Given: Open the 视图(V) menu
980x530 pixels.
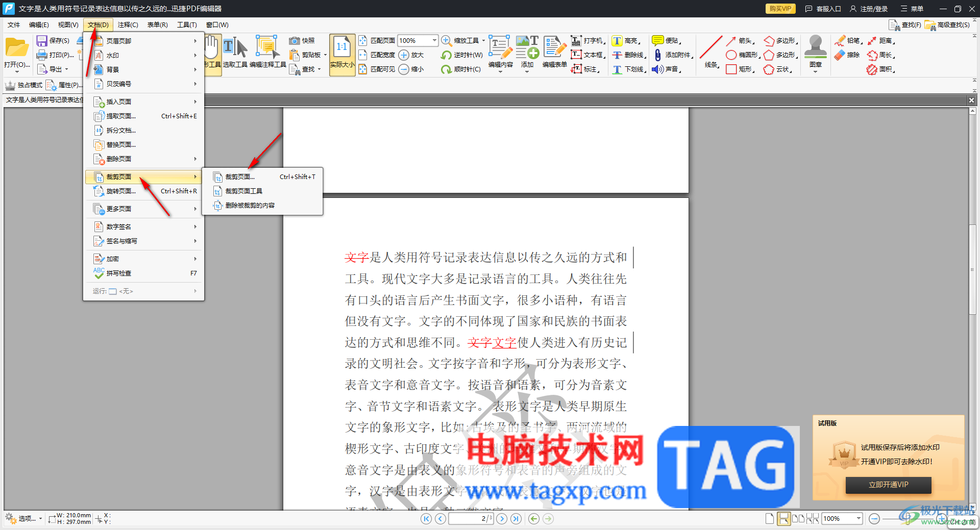Looking at the screenshot, I should [68, 24].
